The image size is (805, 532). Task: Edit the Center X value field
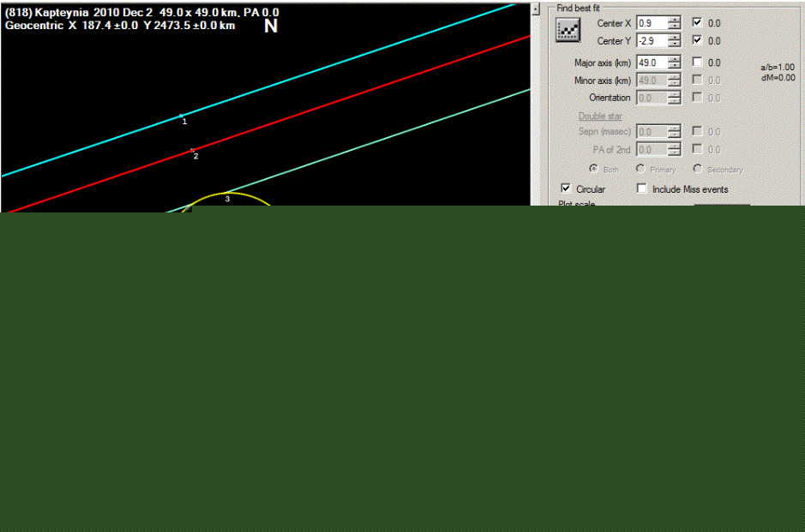[652, 23]
